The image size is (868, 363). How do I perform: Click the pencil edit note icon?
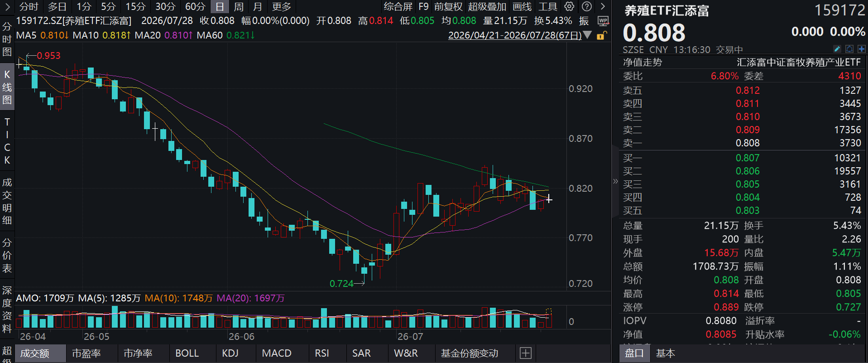[837, 49]
